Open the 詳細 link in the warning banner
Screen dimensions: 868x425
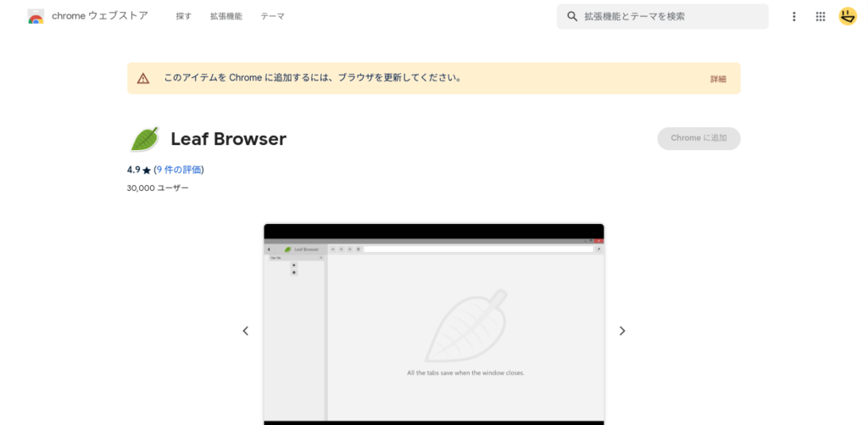click(718, 79)
